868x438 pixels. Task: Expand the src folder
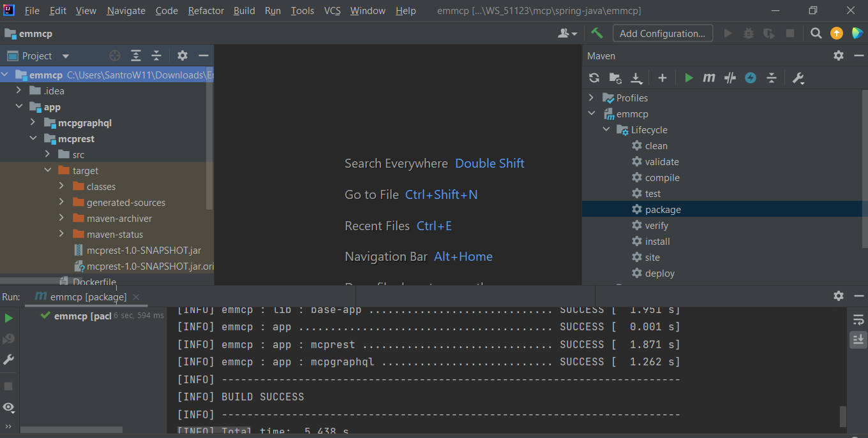[47, 154]
